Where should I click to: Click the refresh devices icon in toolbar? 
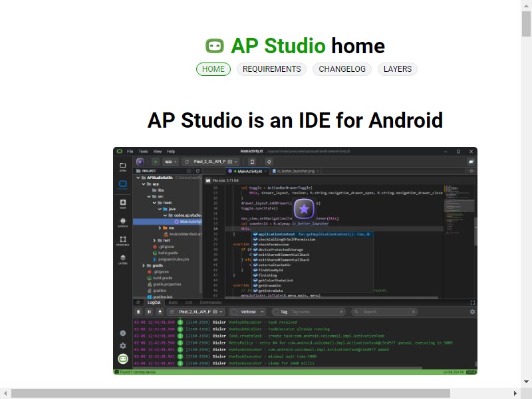[187, 162]
